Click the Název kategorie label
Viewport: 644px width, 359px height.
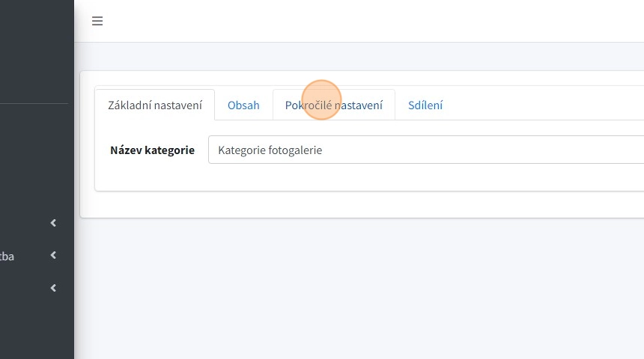coord(152,150)
